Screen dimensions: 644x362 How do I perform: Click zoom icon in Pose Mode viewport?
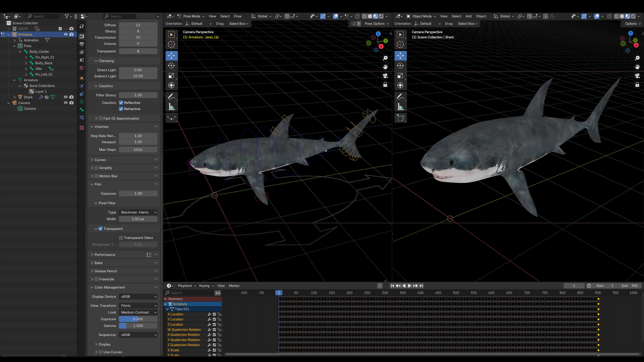(385, 58)
